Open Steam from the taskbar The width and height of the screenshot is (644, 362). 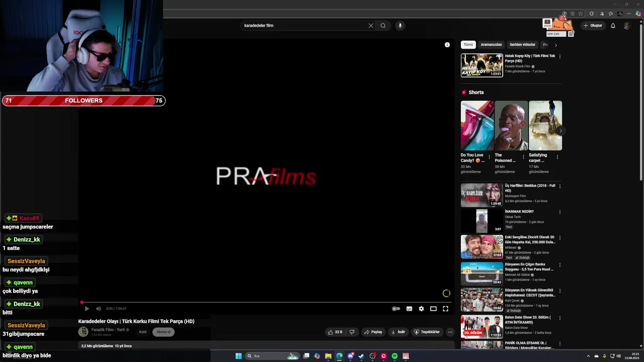tap(361, 356)
